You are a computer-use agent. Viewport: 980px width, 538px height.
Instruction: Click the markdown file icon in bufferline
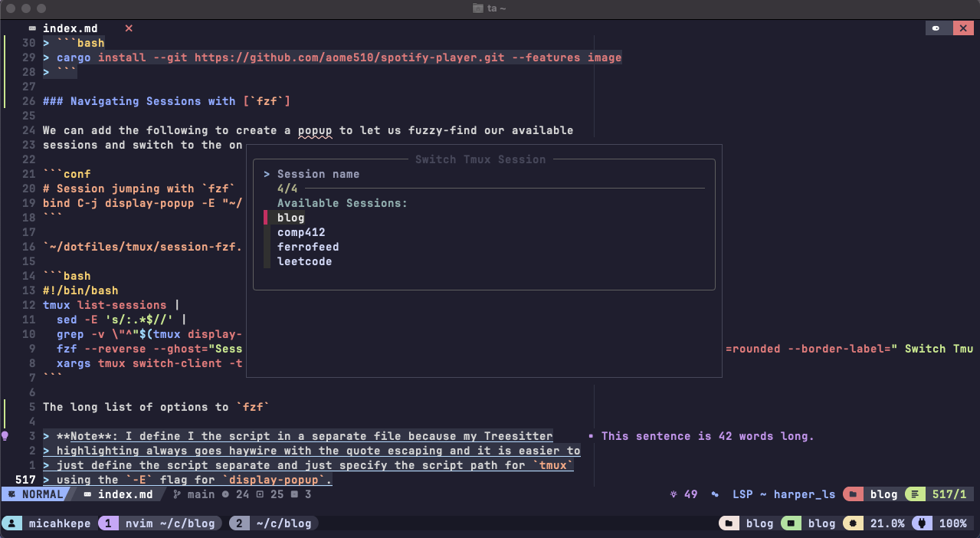tap(32, 28)
